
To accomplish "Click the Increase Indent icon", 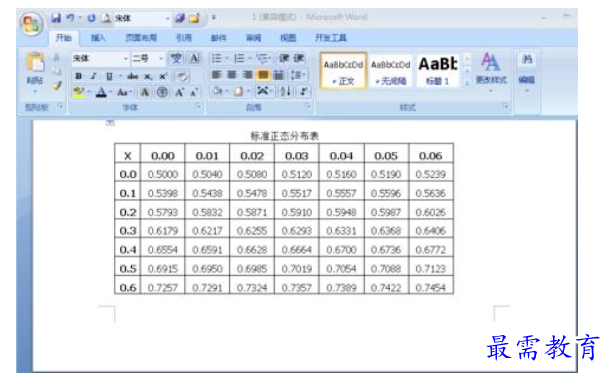I will tap(299, 58).
